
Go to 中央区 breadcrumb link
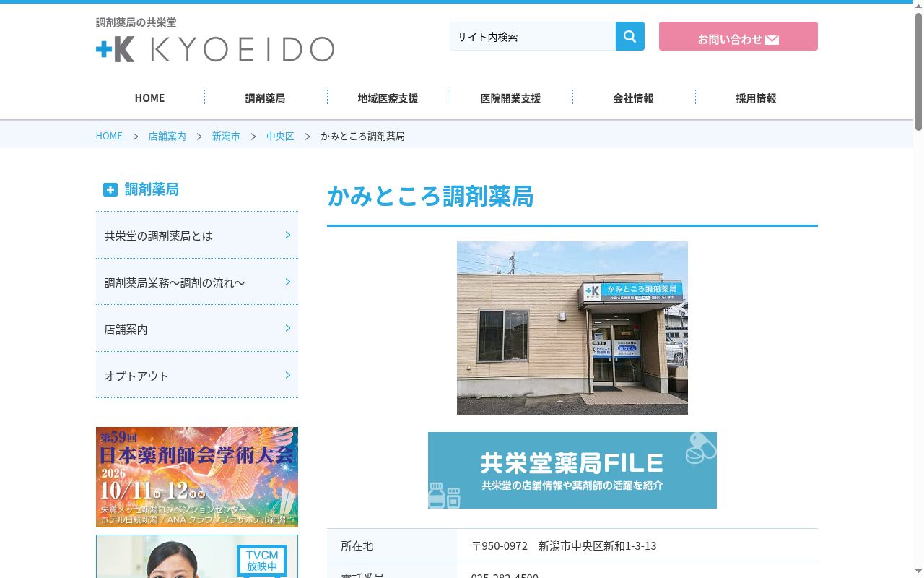tap(280, 136)
